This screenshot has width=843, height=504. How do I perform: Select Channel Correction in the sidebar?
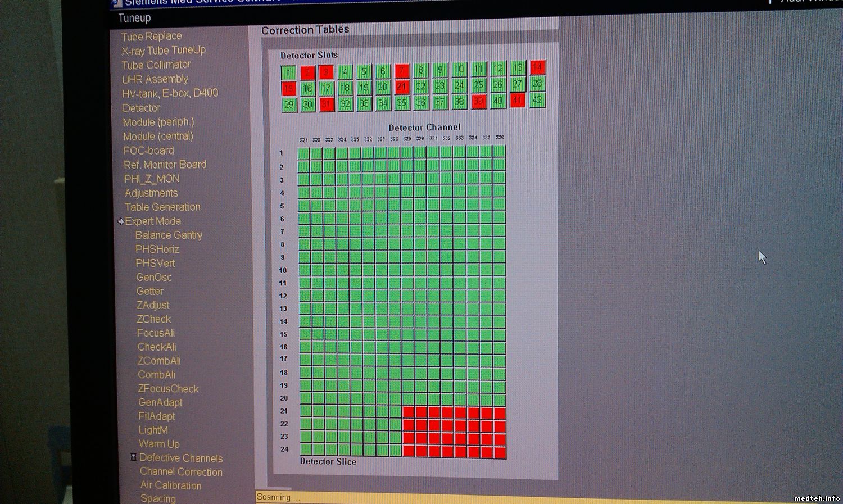(x=181, y=472)
